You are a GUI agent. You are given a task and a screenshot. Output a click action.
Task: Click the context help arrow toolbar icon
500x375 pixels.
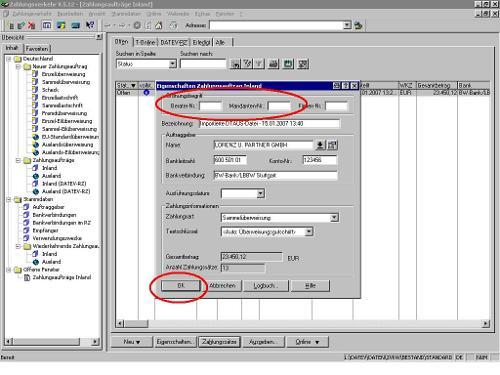[90, 25]
